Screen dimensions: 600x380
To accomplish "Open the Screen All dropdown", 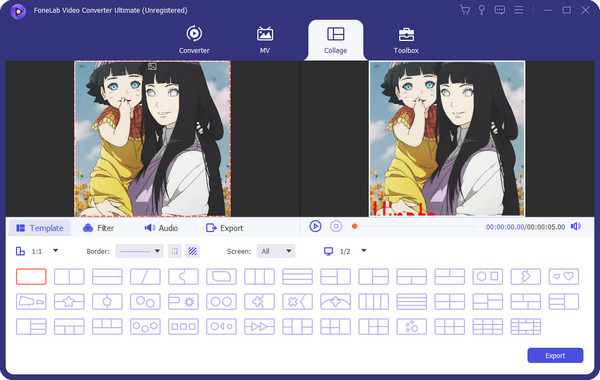I will (x=276, y=251).
